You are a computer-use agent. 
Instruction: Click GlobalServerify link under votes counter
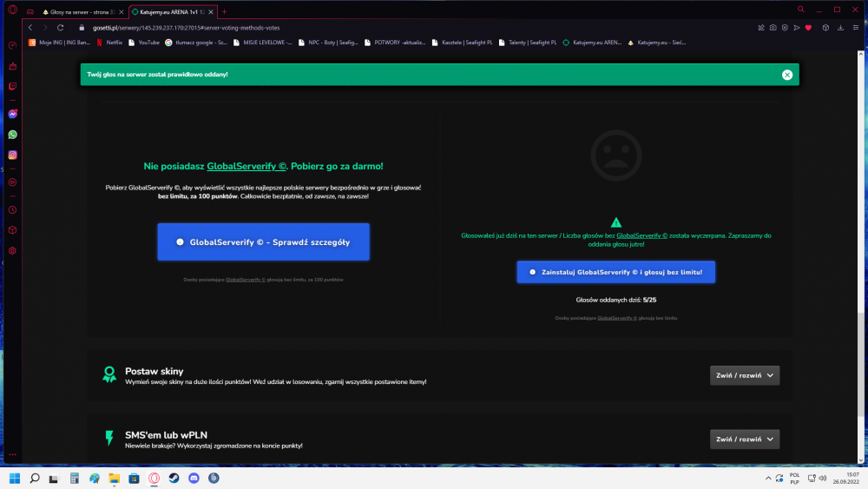tap(616, 319)
